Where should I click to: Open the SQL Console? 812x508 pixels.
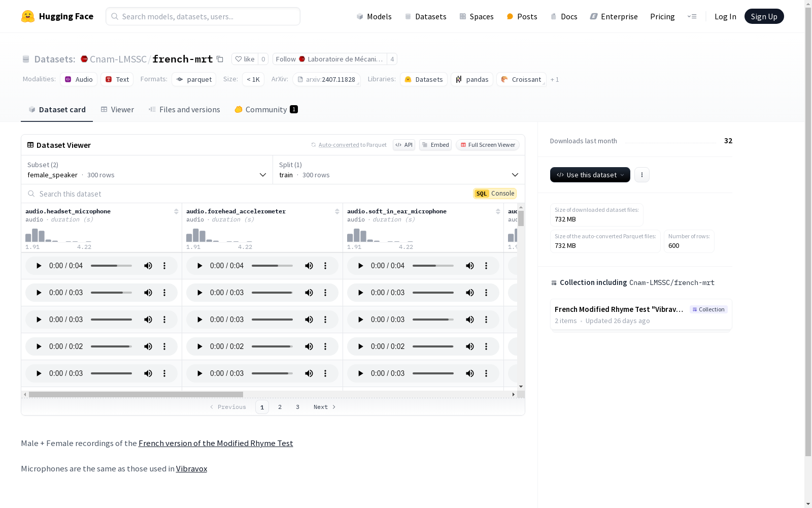[x=495, y=194]
